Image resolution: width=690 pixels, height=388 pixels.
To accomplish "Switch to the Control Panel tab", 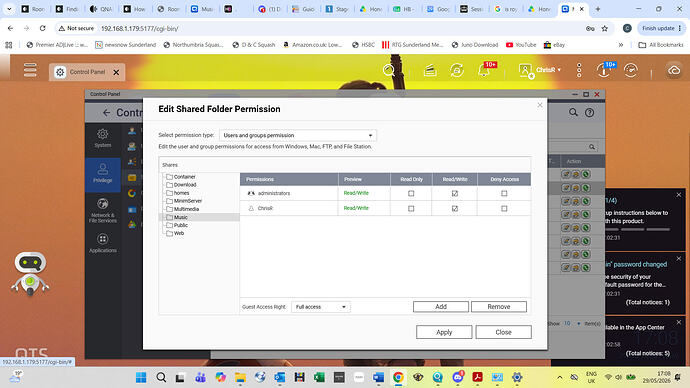I will click(87, 72).
